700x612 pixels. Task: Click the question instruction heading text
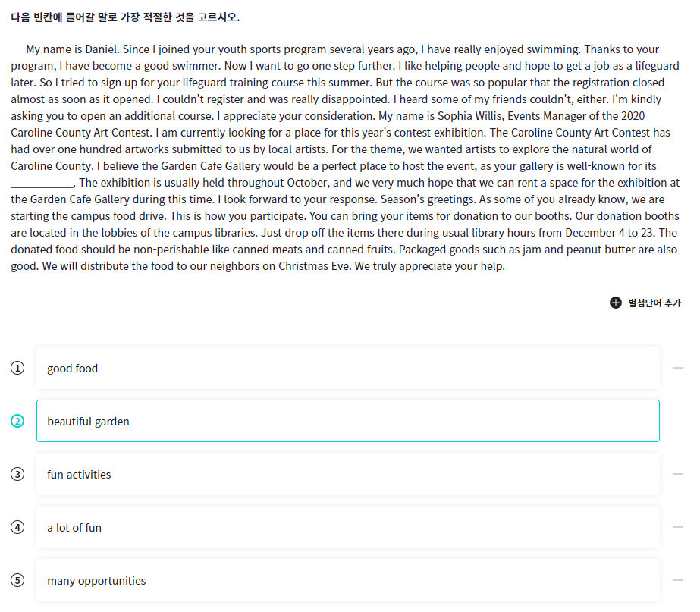pyautogui.click(x=125, y=17)
